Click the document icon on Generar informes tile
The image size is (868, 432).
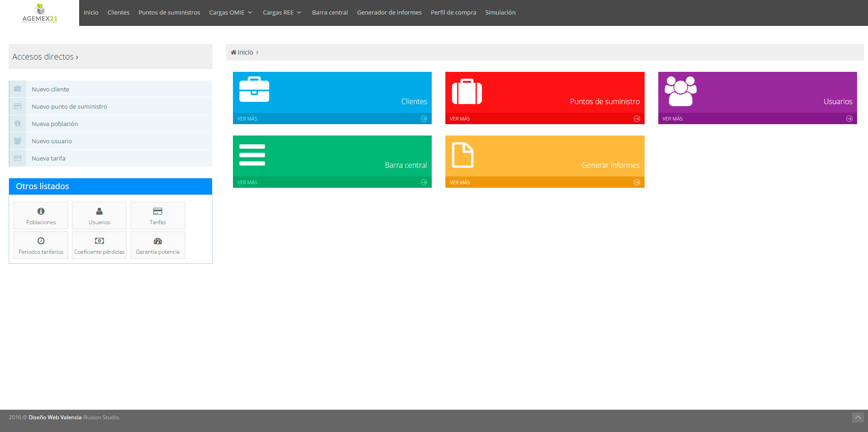tap(463, 155)
